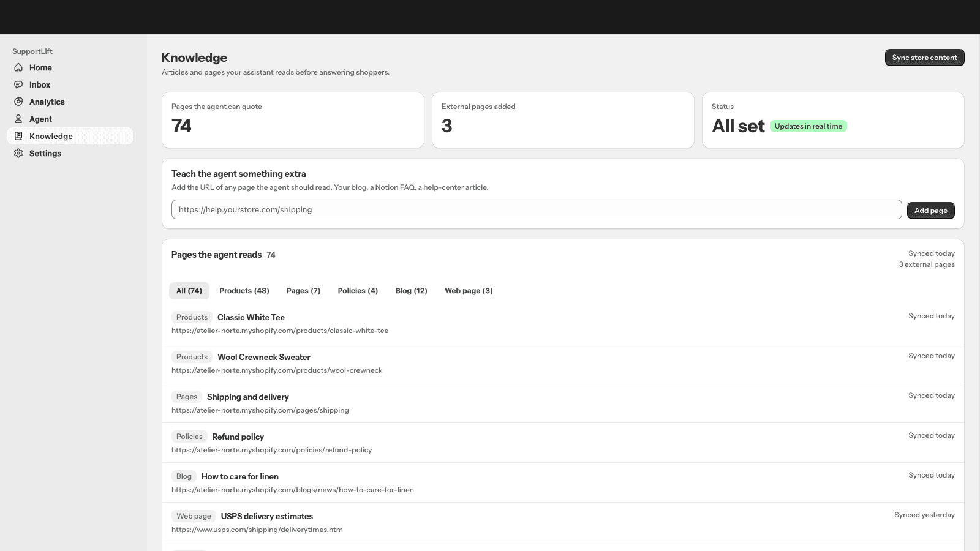
Task: Click the All set status text
Action: [x=738, y=126]
